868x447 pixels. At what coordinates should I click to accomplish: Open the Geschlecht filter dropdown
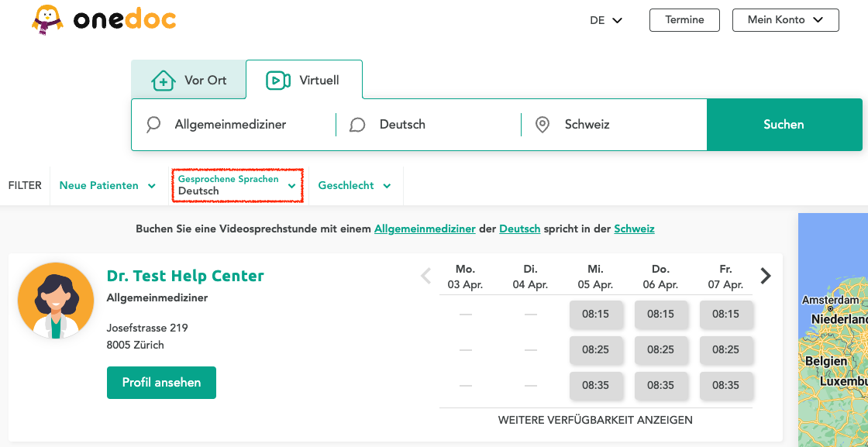[354, 186]
